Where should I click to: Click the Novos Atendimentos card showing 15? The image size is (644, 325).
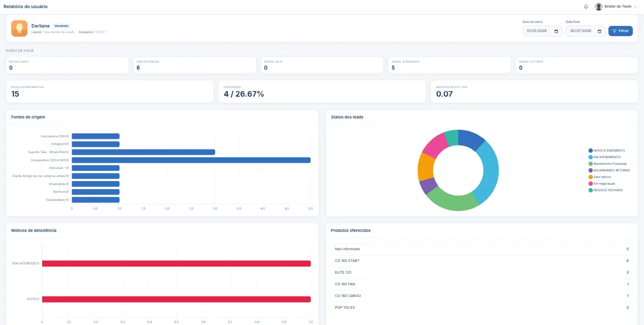(x=110, y=92)
